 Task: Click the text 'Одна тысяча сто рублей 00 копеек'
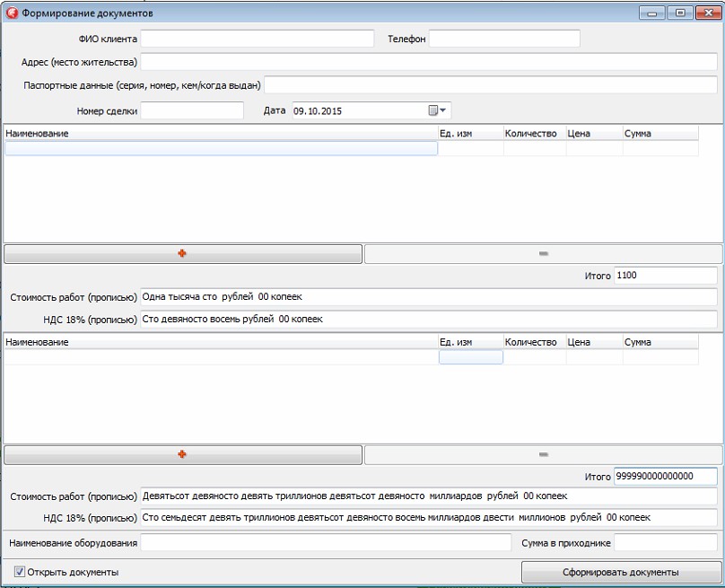click(x=222, y=297)
